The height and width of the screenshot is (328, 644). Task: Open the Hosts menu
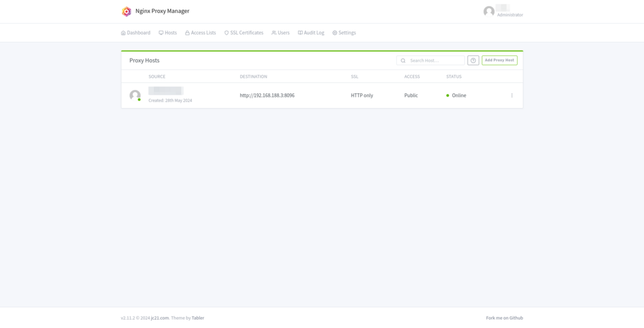(167, 33)
